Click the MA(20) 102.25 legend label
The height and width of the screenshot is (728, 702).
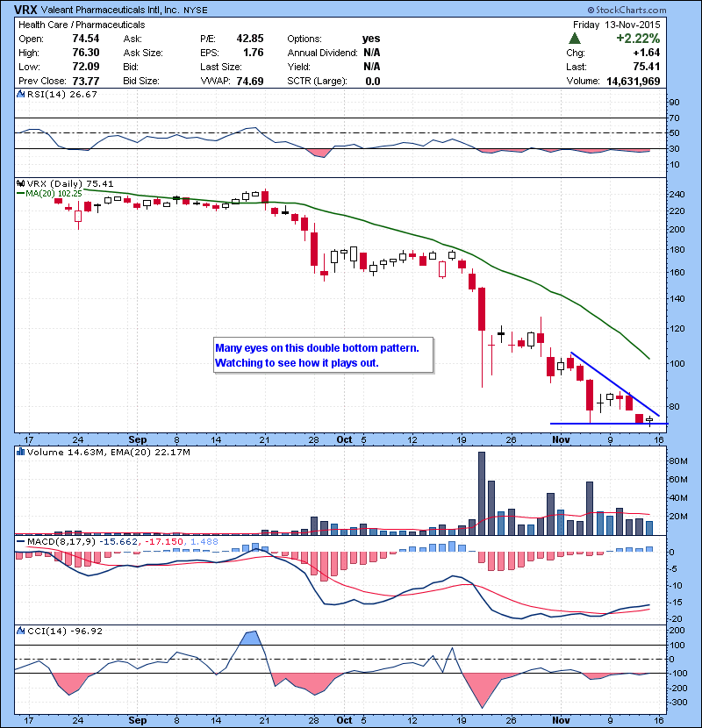[54, 194]
